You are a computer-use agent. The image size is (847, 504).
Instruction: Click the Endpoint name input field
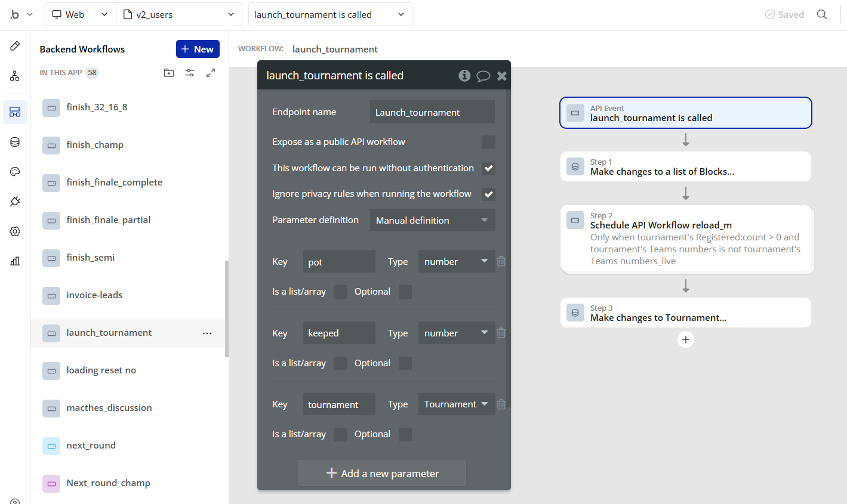pos(432,112)
